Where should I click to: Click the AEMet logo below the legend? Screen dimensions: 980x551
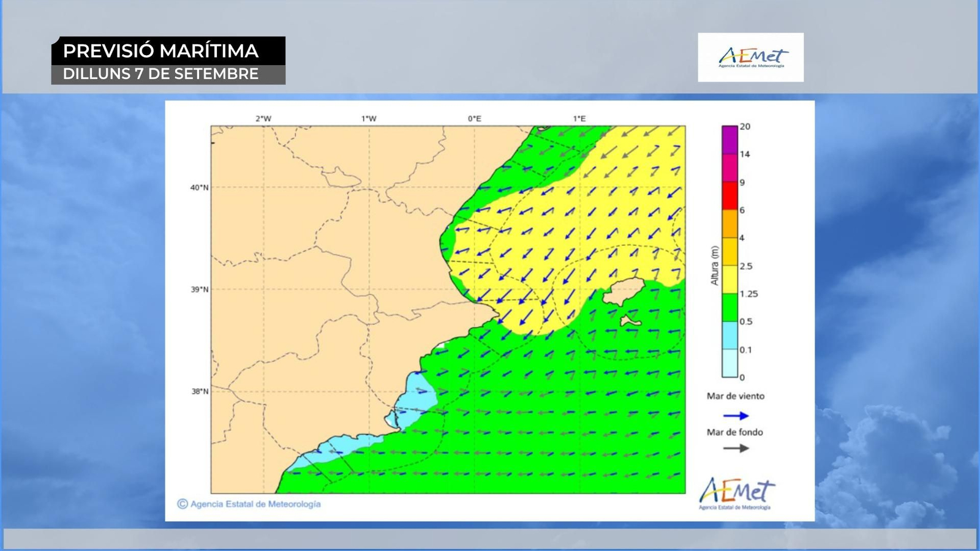737,493
